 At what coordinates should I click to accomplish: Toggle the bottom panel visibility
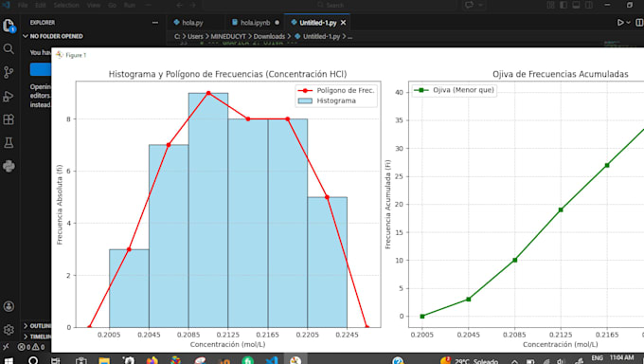coord(576,5)
